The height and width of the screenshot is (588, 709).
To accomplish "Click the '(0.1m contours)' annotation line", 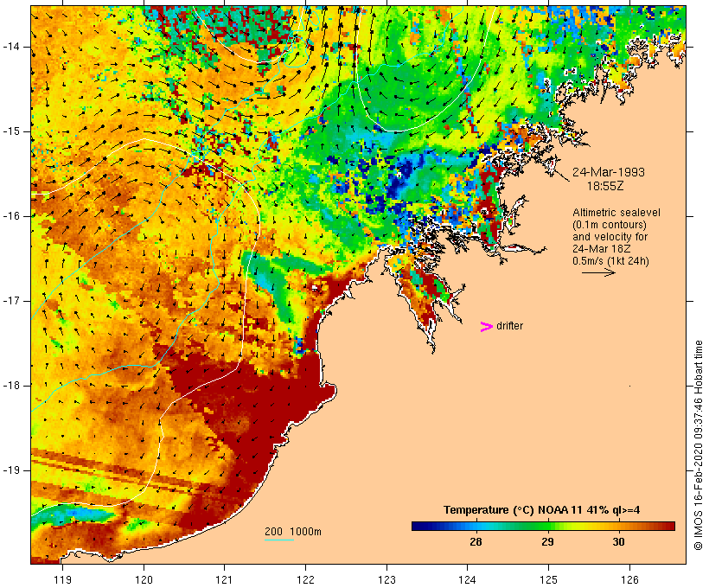I will [x=610, y=225].
